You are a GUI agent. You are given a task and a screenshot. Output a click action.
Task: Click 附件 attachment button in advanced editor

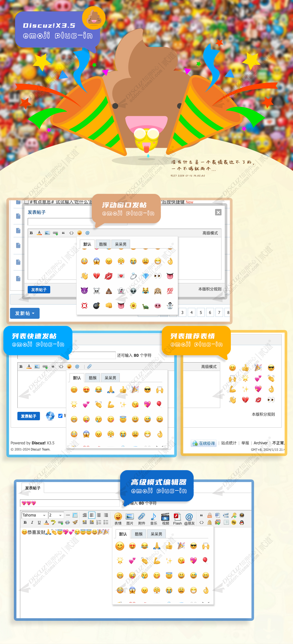pos(142,519)
